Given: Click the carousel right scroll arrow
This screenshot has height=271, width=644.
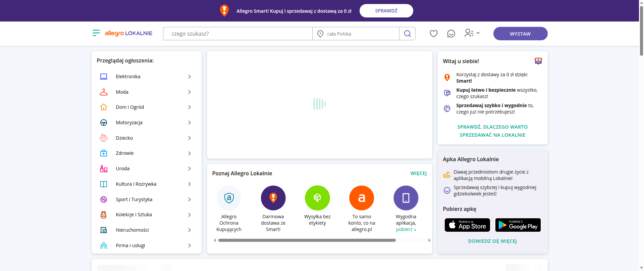Looking at the screenshot, I should [429, 240].
